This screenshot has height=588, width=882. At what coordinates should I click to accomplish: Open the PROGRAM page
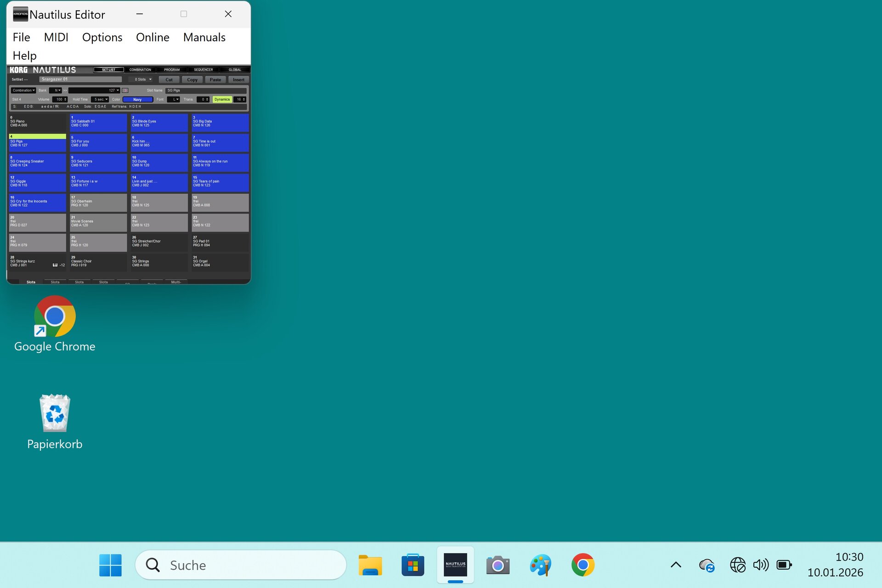[172, 70]
